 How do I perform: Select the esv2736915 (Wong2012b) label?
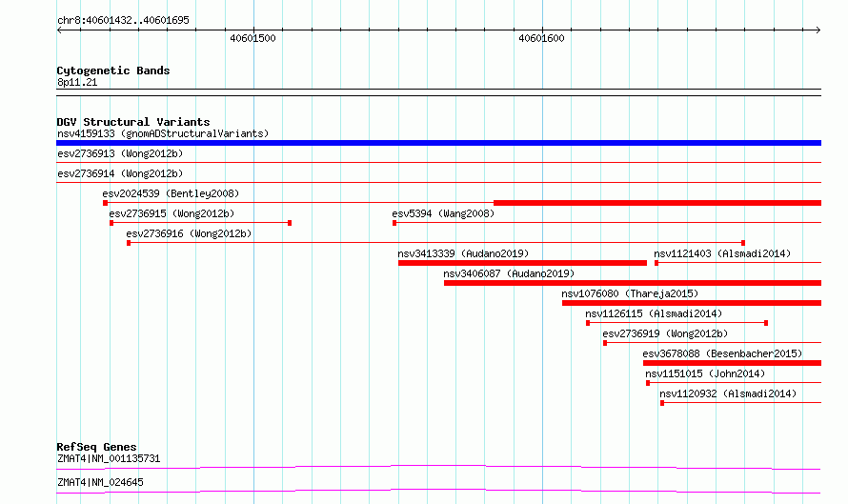(x=172, y=213)
